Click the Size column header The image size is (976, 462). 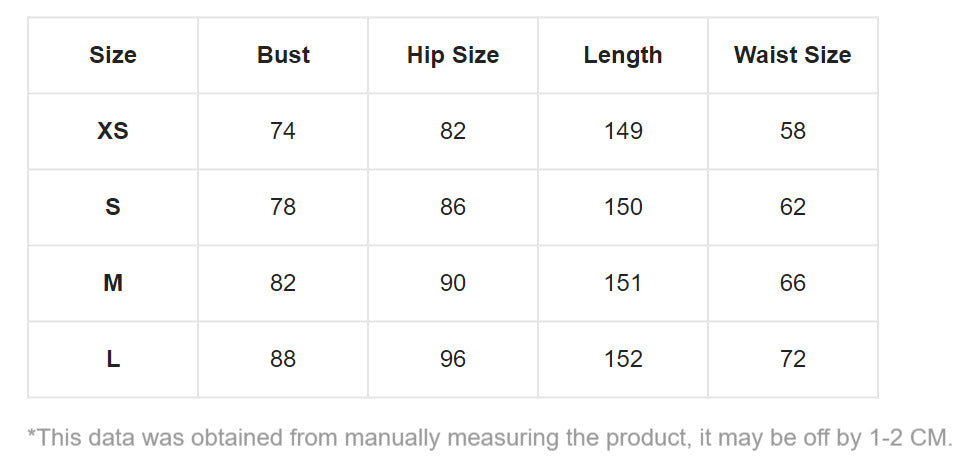(113, 55)
